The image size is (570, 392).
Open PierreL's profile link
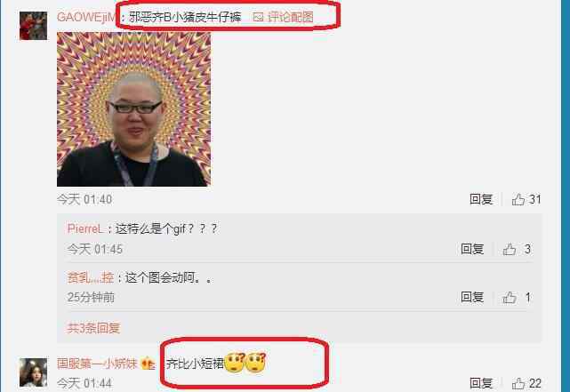pyautogui.click(x=85, y=228)
